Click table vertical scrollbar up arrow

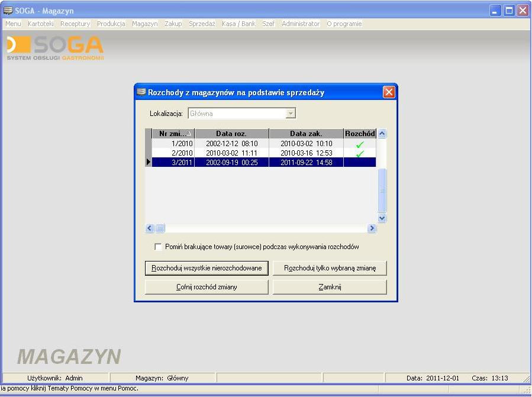tap(382, 134)
